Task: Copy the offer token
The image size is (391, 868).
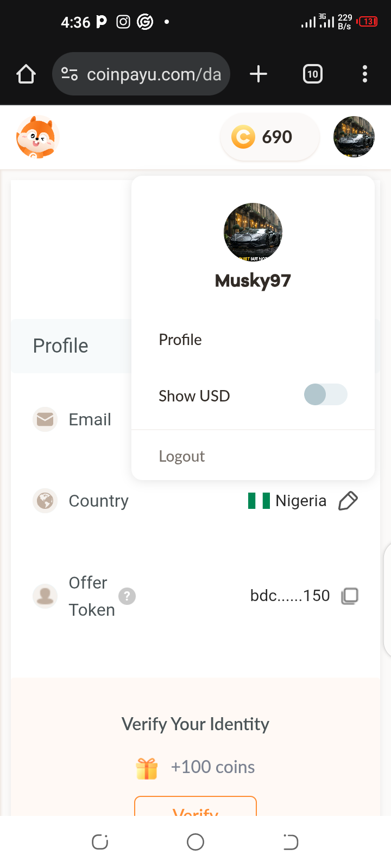Action: click(350, 596)
